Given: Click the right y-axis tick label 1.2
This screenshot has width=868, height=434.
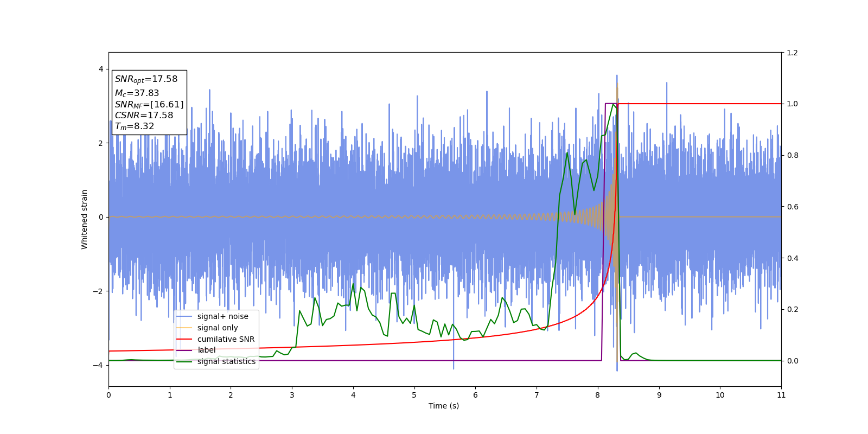Looking at the screenshot, I should coord(792,53).
